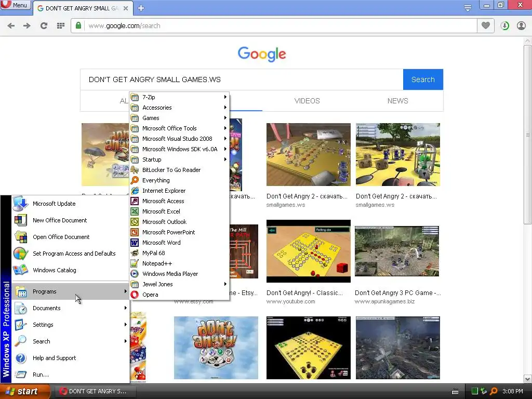
Task: Expand the Startup folder
Action: [179, 159]
